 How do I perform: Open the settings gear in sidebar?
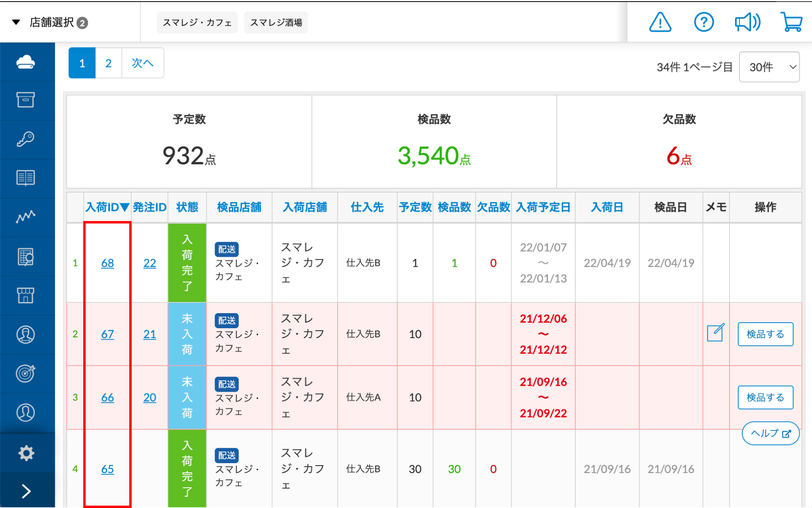(26, 453)
